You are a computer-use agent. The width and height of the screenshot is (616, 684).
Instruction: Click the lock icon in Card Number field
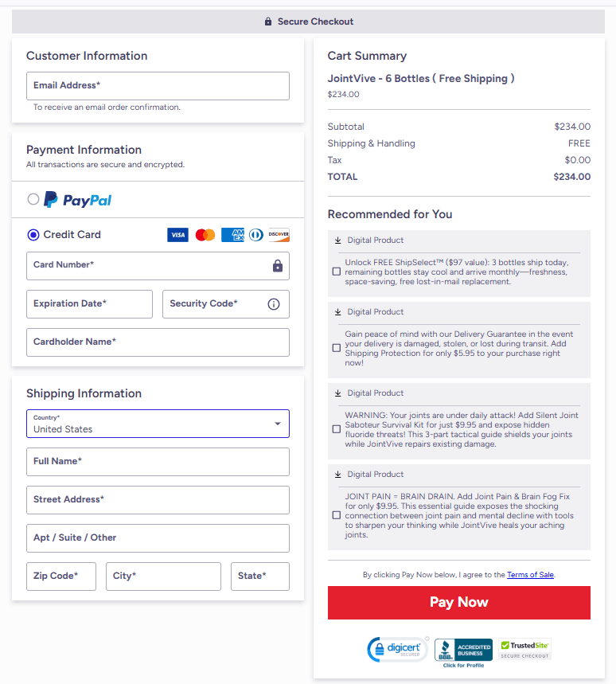coord(277,265)
